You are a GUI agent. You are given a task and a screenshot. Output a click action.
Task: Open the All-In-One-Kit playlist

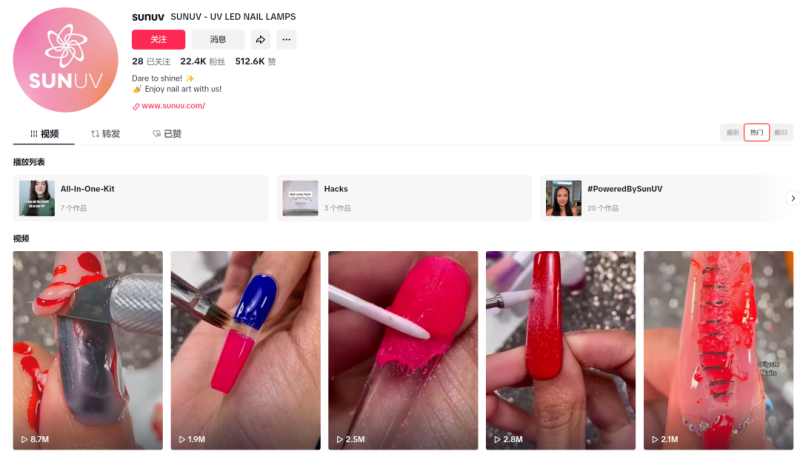tap(140, 198)
